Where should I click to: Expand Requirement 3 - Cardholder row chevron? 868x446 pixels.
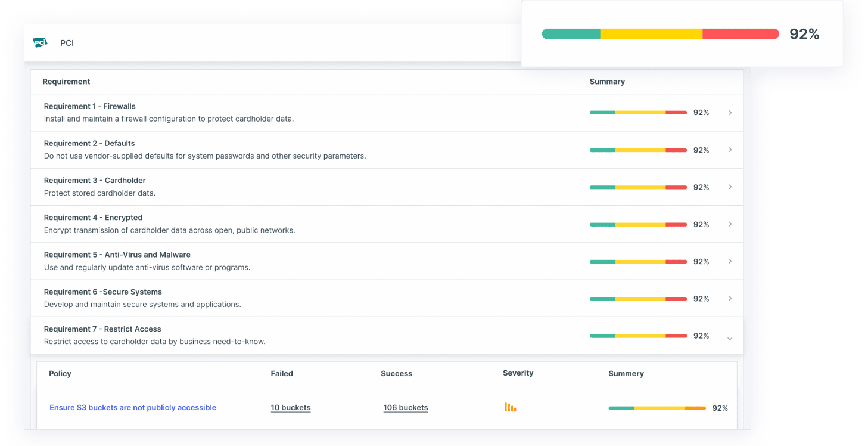click(730, 187)
